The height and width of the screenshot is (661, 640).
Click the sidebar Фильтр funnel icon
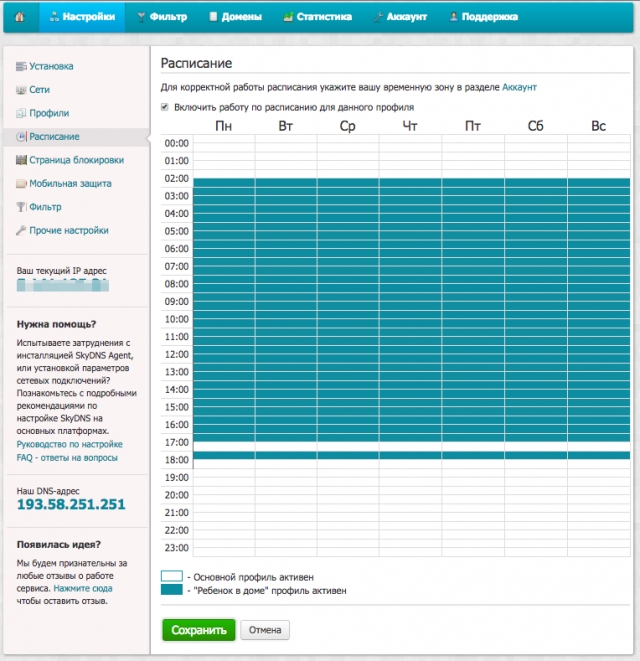(21, 207)
